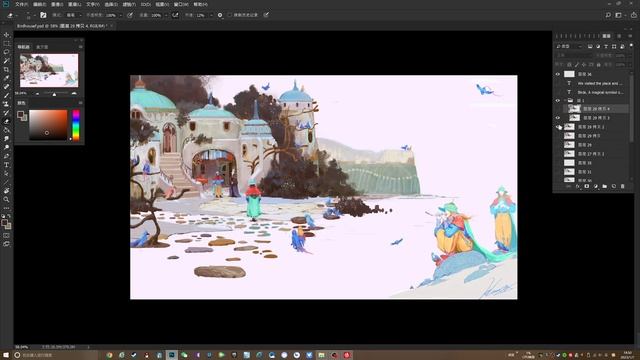Open the Edit Toolbar ellipsis menu

[6, 208]
